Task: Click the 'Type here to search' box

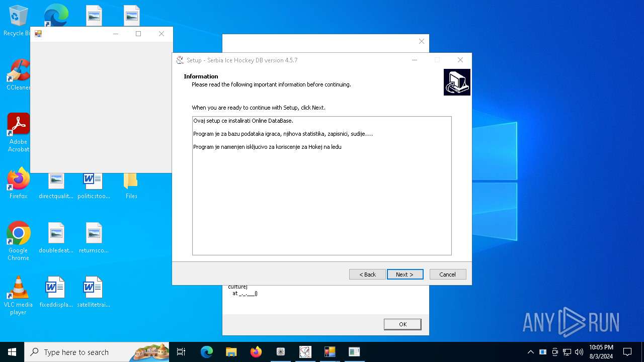Action: point(97,352)
